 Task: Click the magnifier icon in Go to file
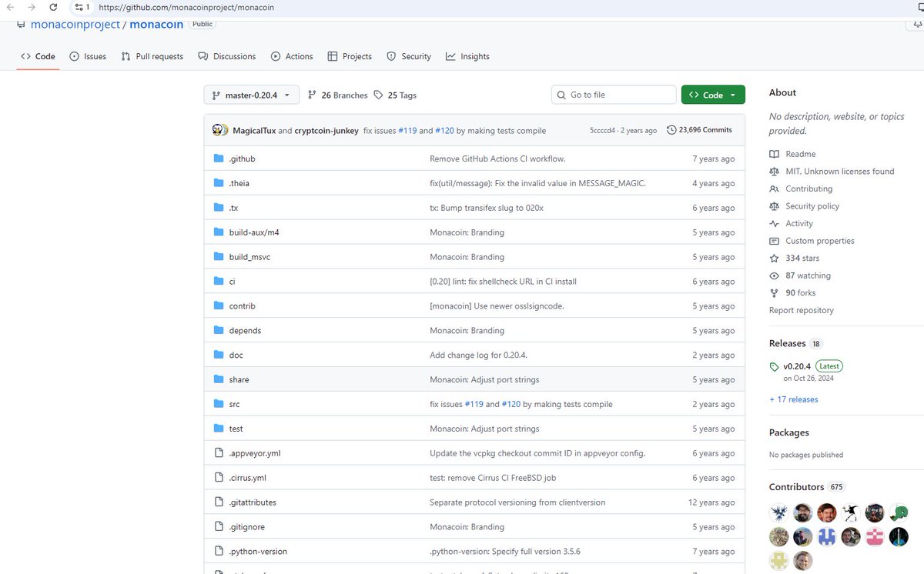(561, 95)
